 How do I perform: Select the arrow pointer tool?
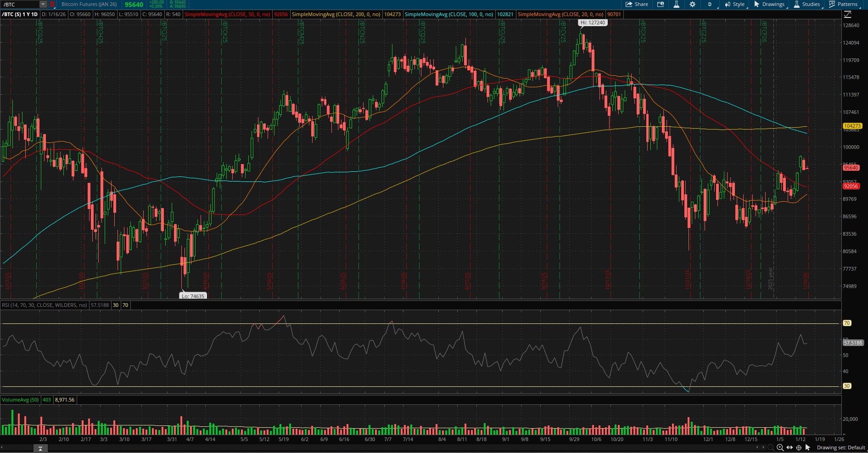click(808, 447)
